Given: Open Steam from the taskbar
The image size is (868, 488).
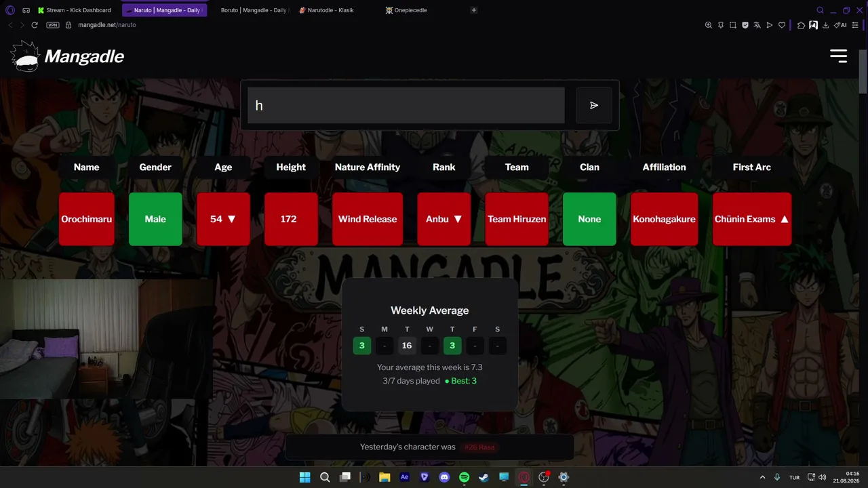Looking at the screenshot, I should point(484,477).
